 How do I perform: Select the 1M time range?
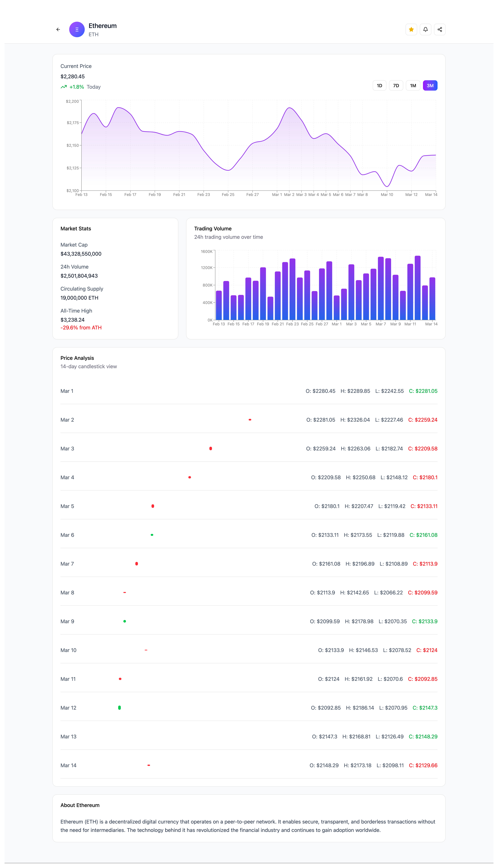(413, 86)
